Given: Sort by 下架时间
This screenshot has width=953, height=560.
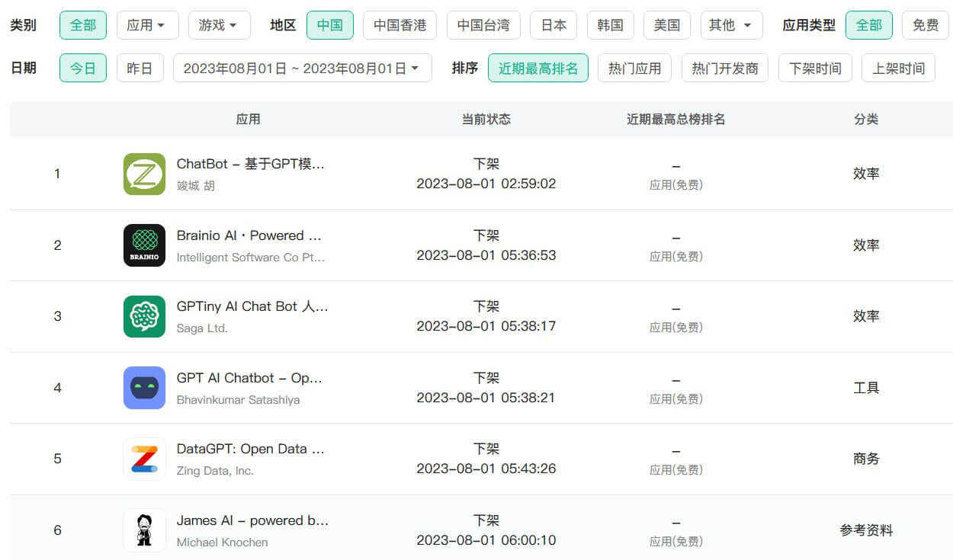Looking at the screenshot, I should tap(814, 69).
